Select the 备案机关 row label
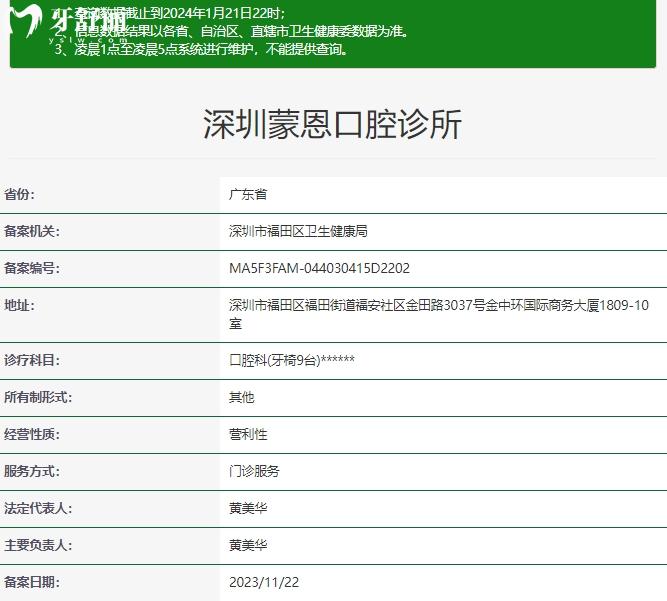Image resolution: width=667 pixels, height=601 pixels. pos(32,231)
